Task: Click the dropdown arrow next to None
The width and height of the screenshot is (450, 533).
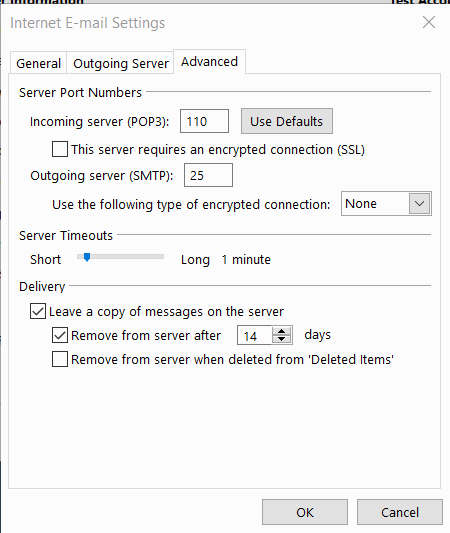Action: coord(419,204)
